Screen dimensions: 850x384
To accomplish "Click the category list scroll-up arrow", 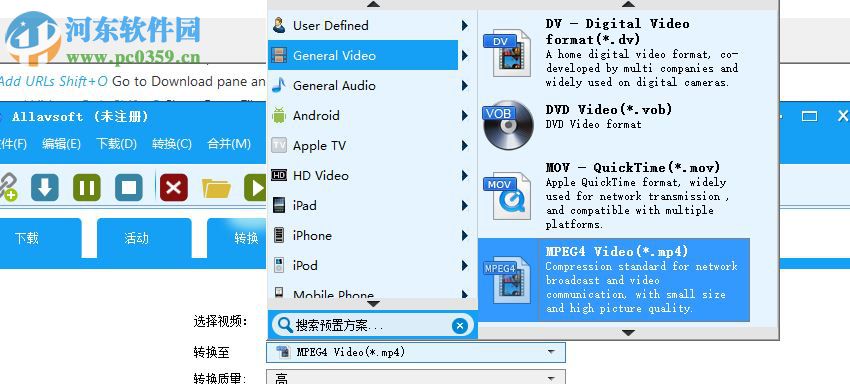I will tap(373, 4).
